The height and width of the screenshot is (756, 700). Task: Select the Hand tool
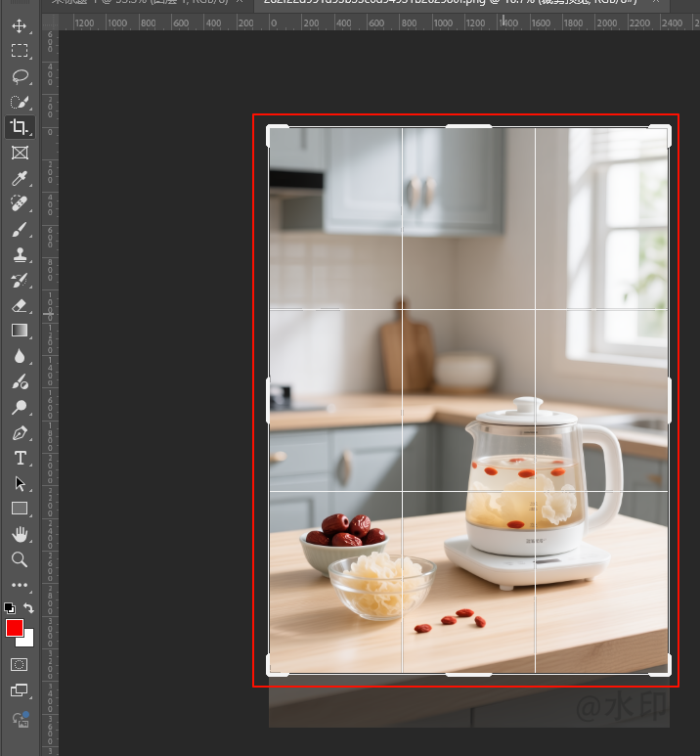pos(20,534)
